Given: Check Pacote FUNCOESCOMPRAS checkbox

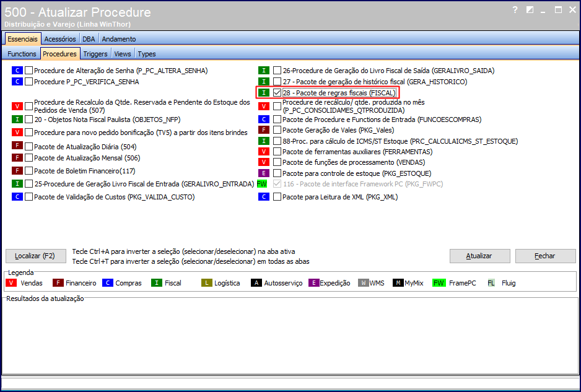Looking at the screenshot, I should click(277, 120).
